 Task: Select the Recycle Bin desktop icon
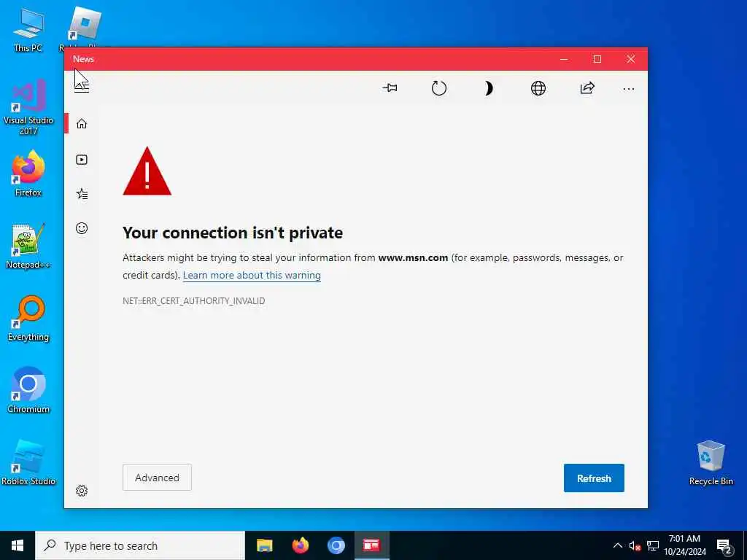[711, 463]
